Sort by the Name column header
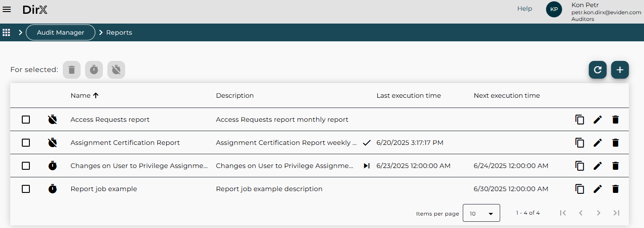Viewport: 644px width, 228px height. 81,96
